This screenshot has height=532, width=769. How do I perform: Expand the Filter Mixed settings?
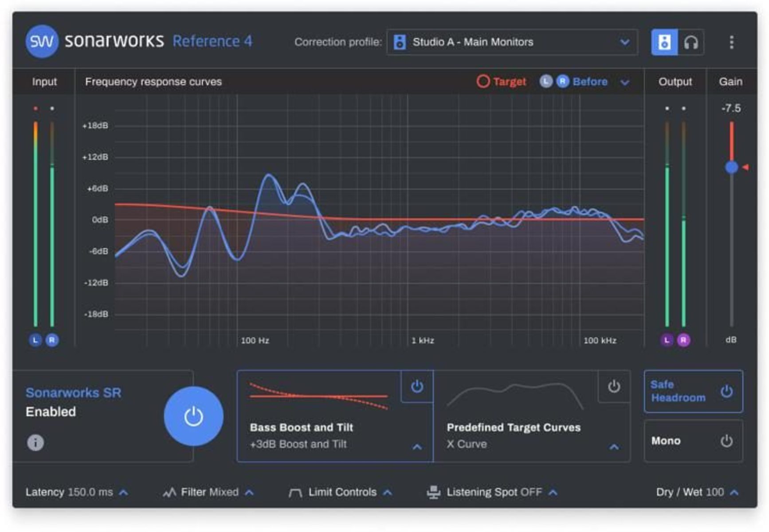pos(249,493)
